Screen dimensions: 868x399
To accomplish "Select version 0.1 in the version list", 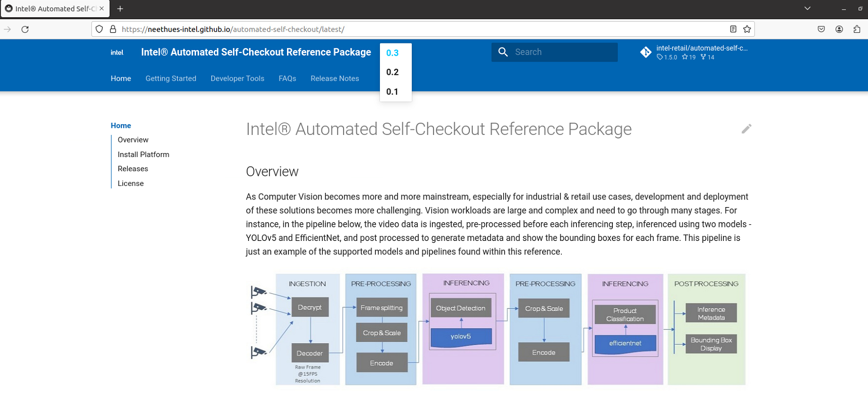I will (x=393, y=92).
